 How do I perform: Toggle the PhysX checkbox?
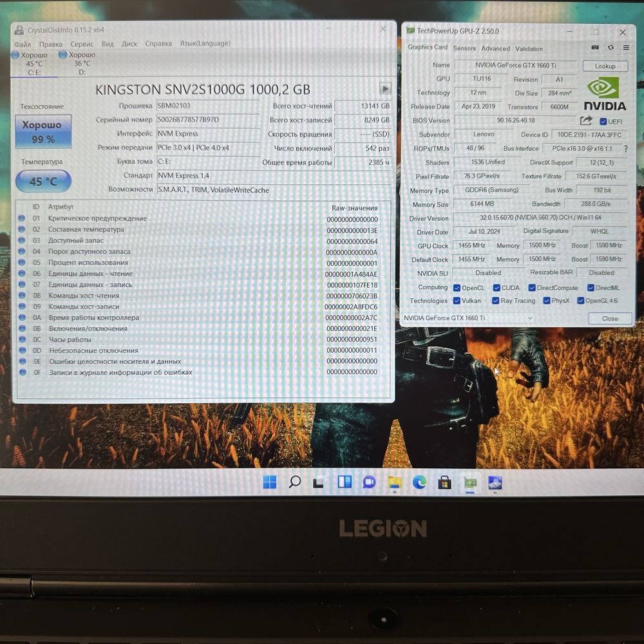(x=546, y=301)
